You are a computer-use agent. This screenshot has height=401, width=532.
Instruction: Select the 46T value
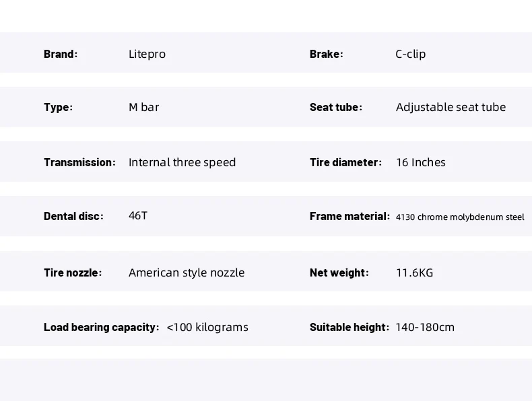click(137, 216)
